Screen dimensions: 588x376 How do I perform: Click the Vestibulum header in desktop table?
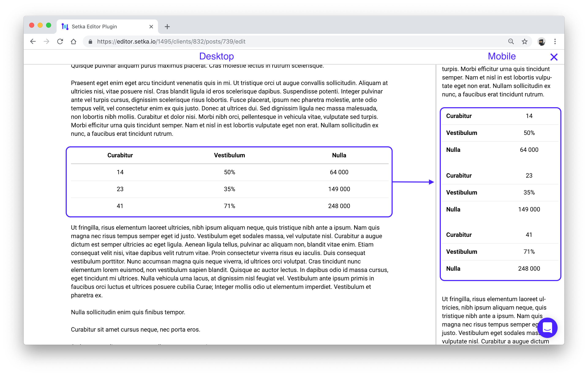pyautogui.click(x=229, y=155)
